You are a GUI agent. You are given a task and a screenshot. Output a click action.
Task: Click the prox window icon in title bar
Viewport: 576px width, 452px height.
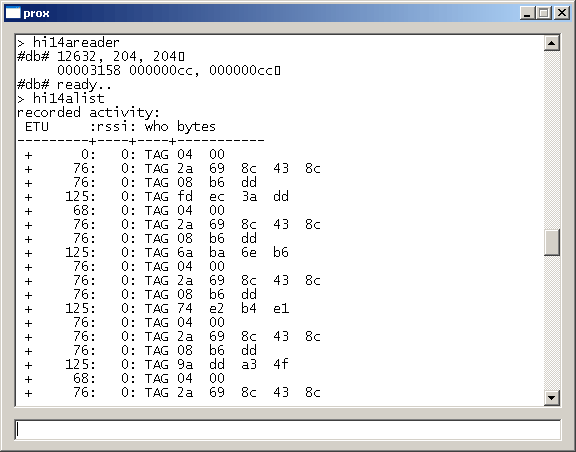tap(13, 13)
